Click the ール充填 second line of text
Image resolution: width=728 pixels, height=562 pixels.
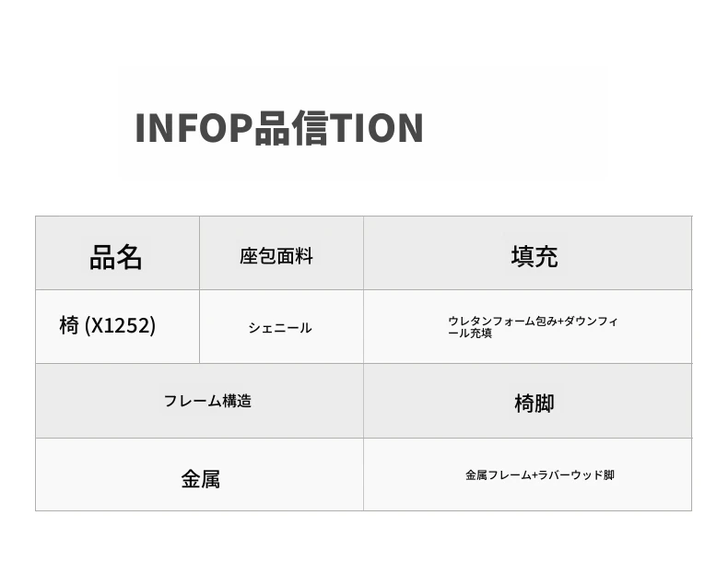(x=470, y=334)
